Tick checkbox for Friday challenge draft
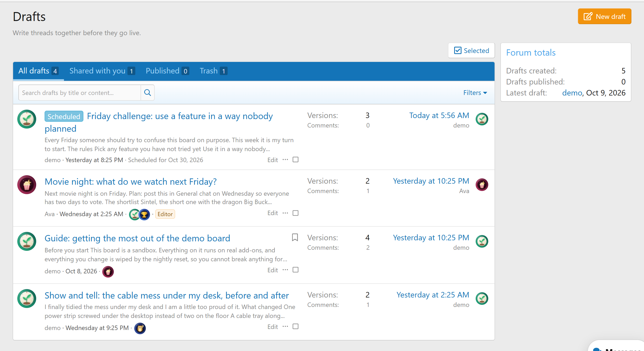Image resolution: width=644 pixels, height=351 pixels. pos(296,159)
